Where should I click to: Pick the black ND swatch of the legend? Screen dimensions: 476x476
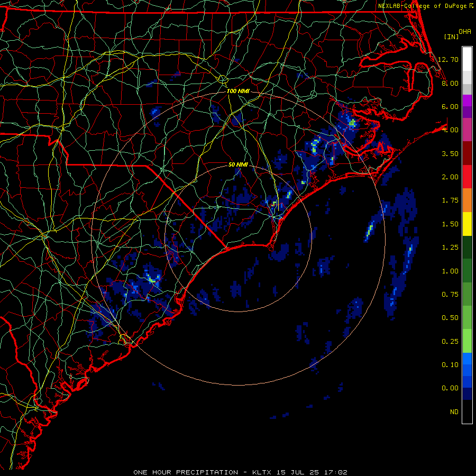pos(467,411)
